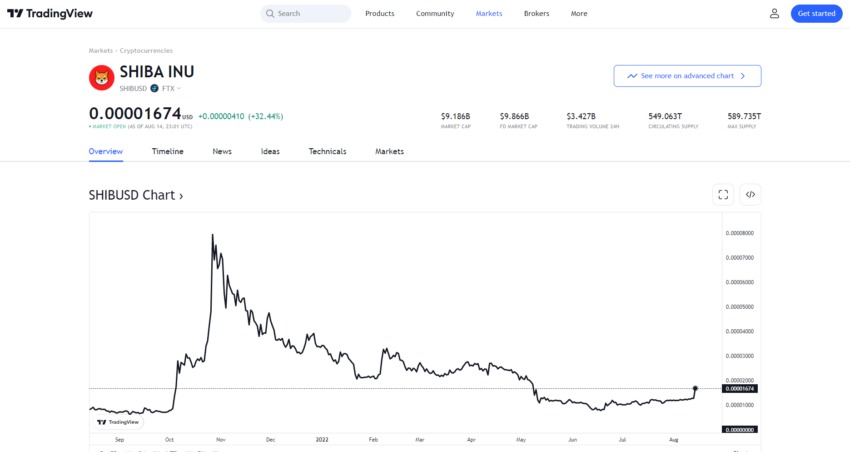Click the Get started button
This screenshot has width=850, height=452.
tap(816, 14)
